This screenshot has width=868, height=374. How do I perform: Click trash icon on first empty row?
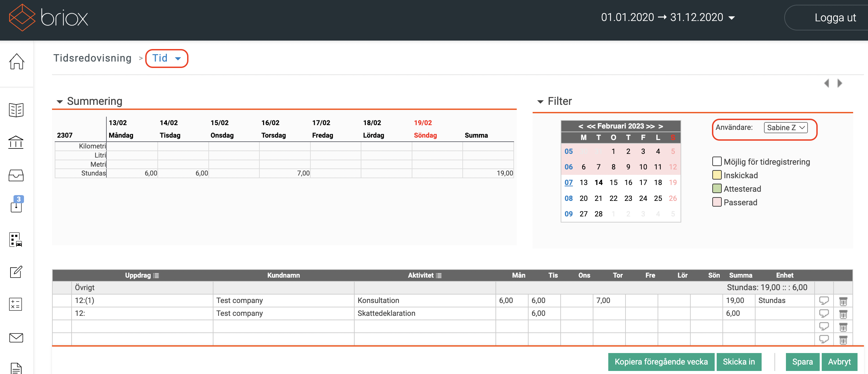tap(843, 327)
